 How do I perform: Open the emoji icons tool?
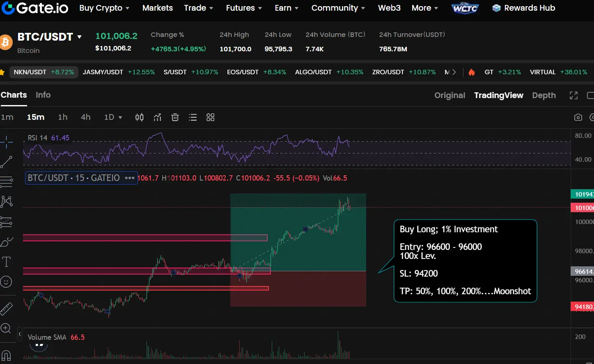coord(6,282)
